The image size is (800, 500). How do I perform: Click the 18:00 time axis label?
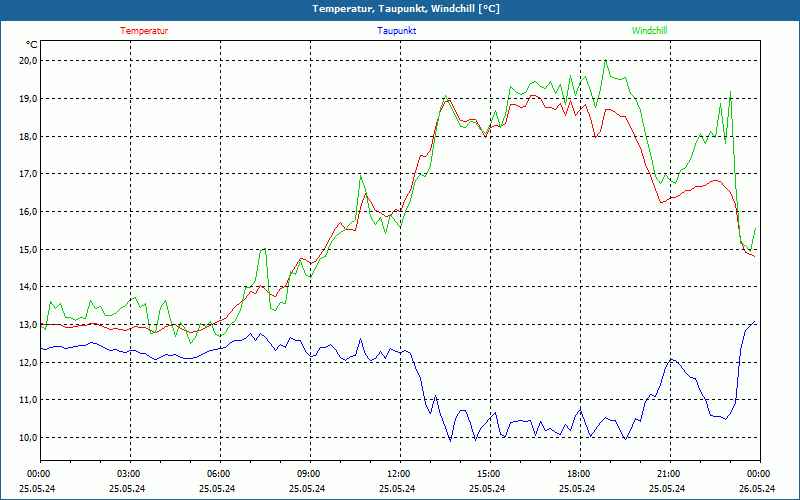[579, 473]
